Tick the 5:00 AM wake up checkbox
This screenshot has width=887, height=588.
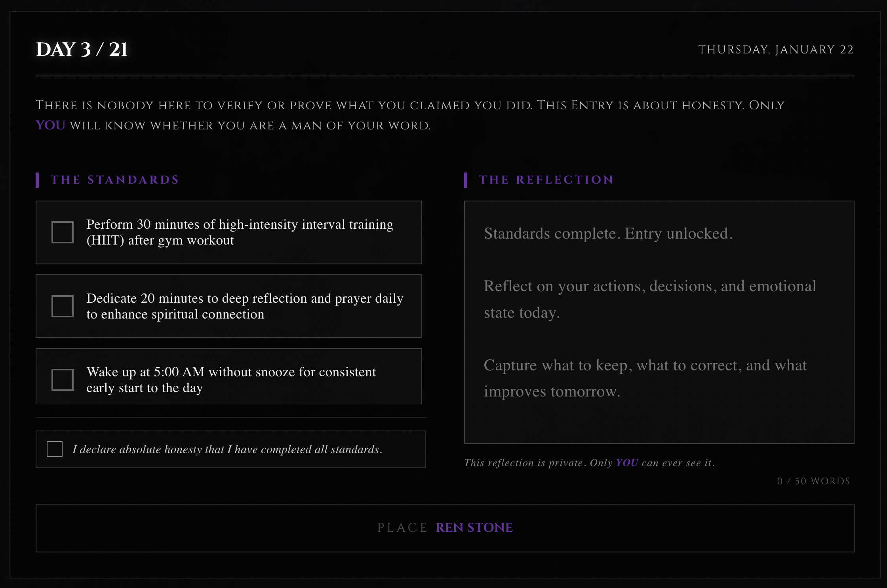(x=63, y=380)
